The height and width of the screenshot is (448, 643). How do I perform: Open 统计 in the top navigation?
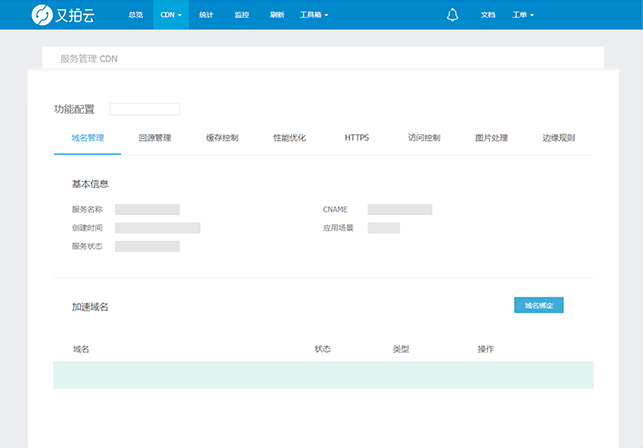(206, 15)
